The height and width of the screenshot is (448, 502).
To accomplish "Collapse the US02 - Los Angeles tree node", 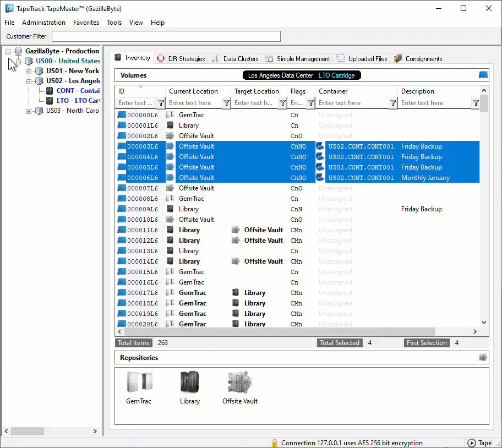I will [x=29, y=81].
